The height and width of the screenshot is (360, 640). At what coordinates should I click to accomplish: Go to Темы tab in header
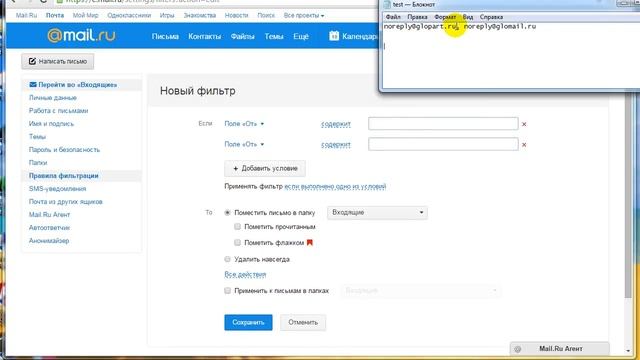273,36
